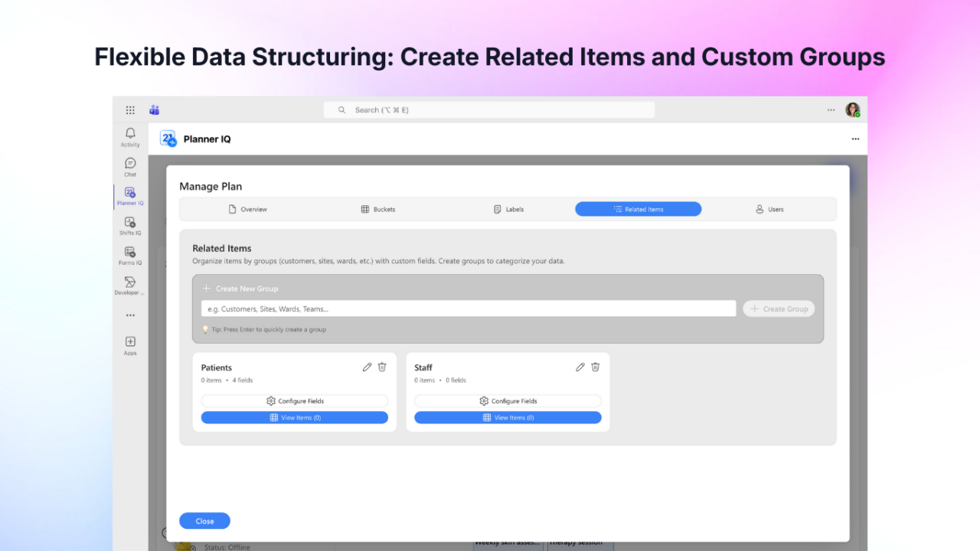Image resolution: width=980 pixels, height=551 pixels.
Task: Delete the Staff group
Action: pyautogui.click(x=595, y=367)
